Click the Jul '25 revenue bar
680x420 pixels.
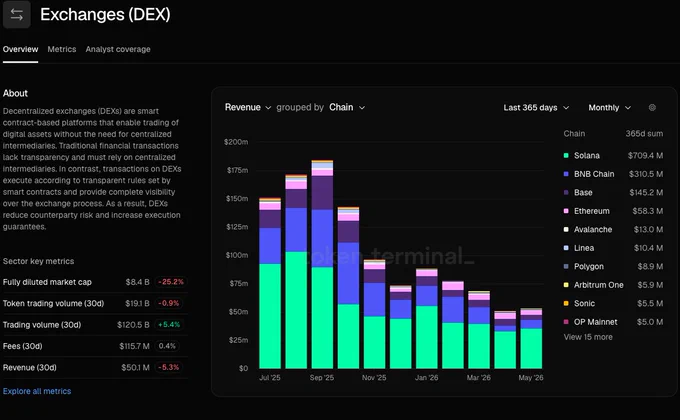click(x=270, y=283)
